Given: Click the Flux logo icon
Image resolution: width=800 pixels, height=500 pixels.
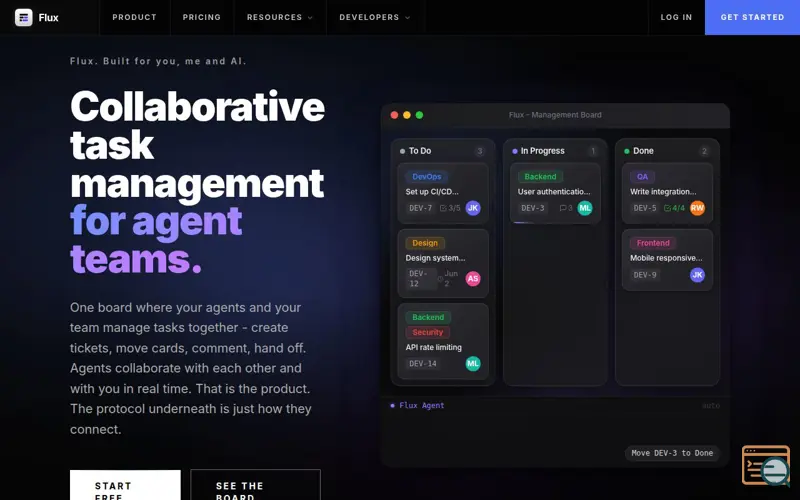Looking at the screenshot, I should [x=23, y=17].
